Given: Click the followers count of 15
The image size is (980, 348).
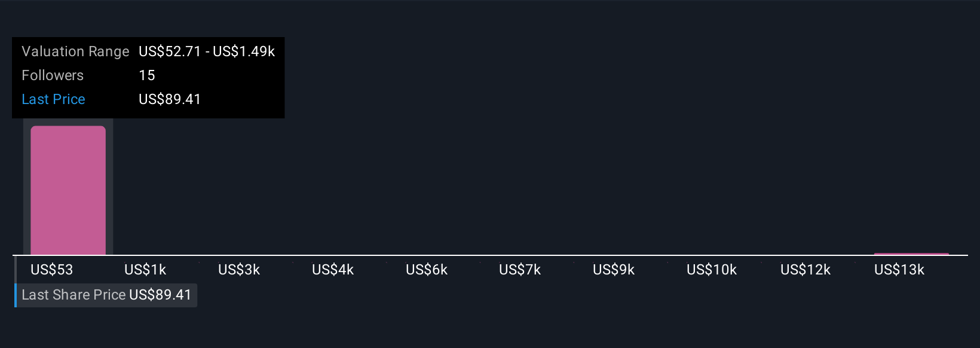Looking at the screenshot, I should 147,75.
